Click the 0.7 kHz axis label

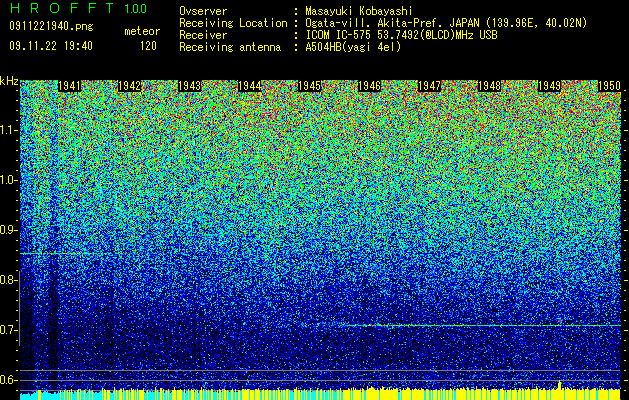pyautogui.click(x=9, y=330)
